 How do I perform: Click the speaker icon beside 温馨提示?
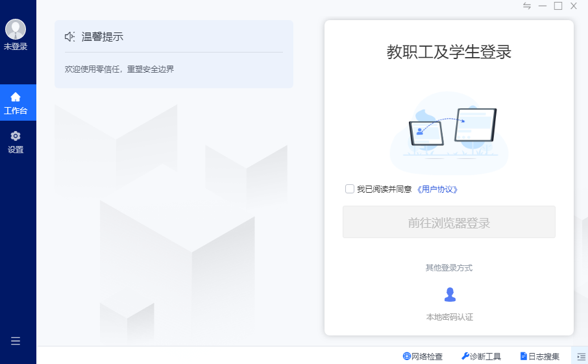[69, 37]
